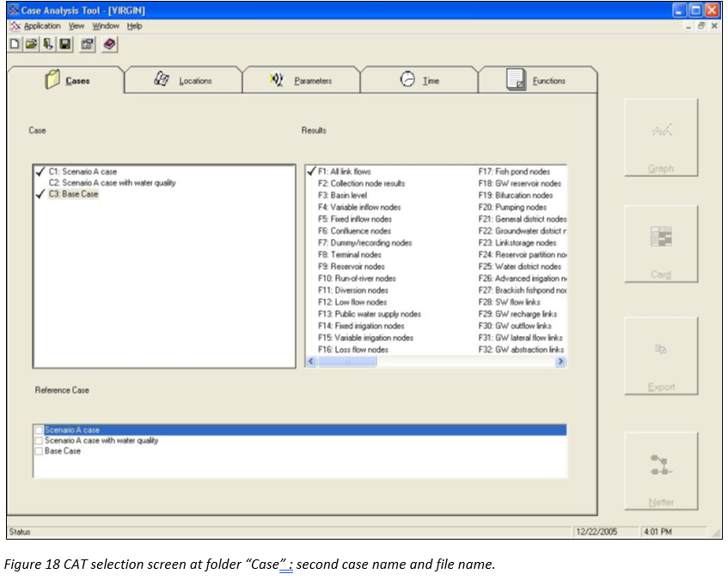The height and width of the screenshot is (580, 728).
Task: Click the Open folder toolbar icon
Action: 32,44
